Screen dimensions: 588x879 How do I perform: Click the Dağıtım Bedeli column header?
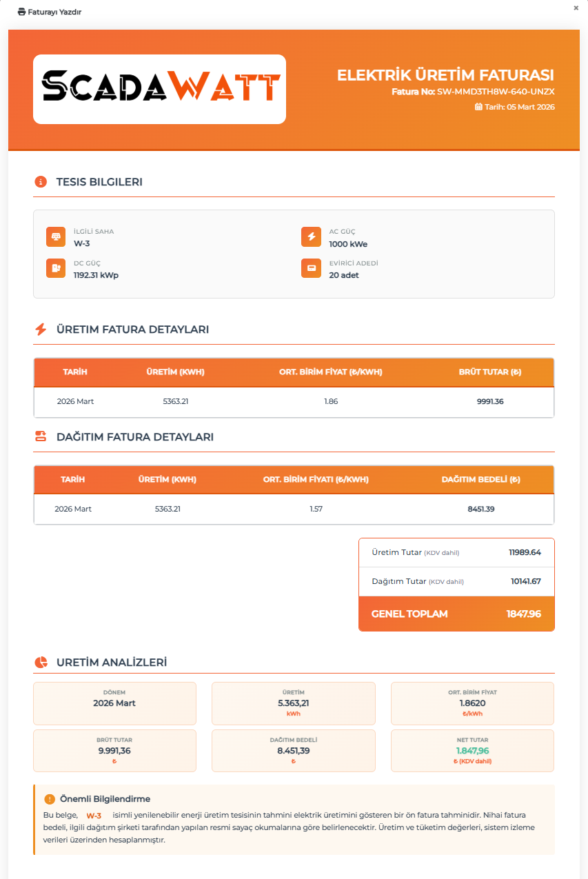click(480, 480)
